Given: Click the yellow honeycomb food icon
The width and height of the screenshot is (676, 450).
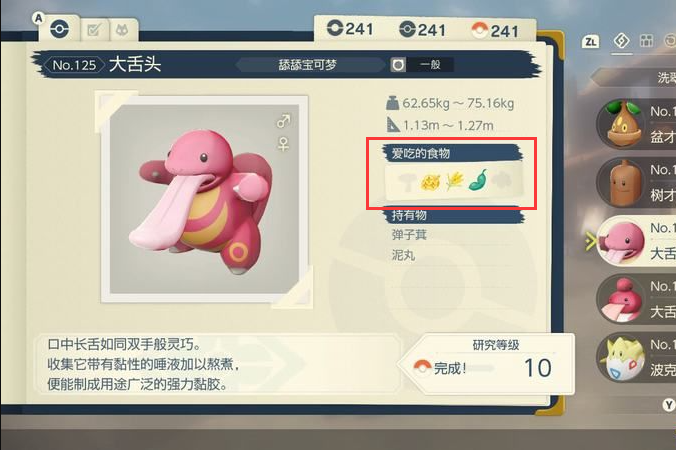Looking at the screenshot, I should coord(430,182).
